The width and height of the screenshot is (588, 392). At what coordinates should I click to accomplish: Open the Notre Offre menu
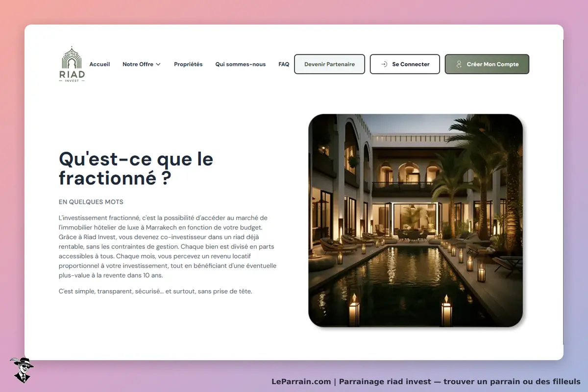(x=142, y=64)
